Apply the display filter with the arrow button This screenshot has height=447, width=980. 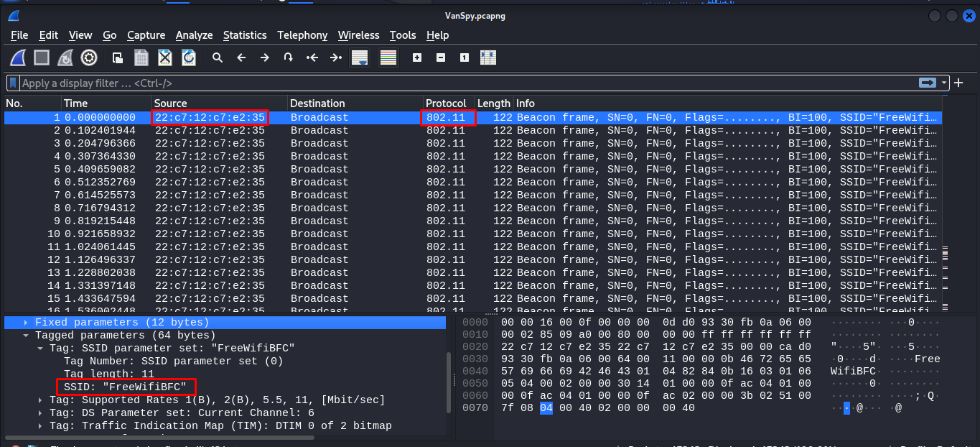928,83
